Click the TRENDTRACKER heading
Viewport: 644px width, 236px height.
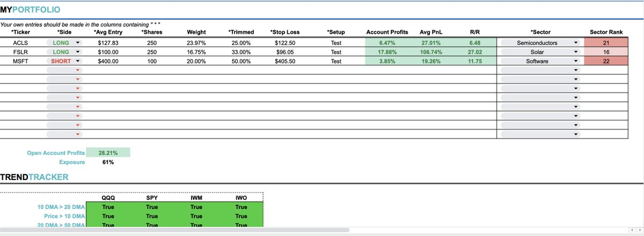[34, 177]
